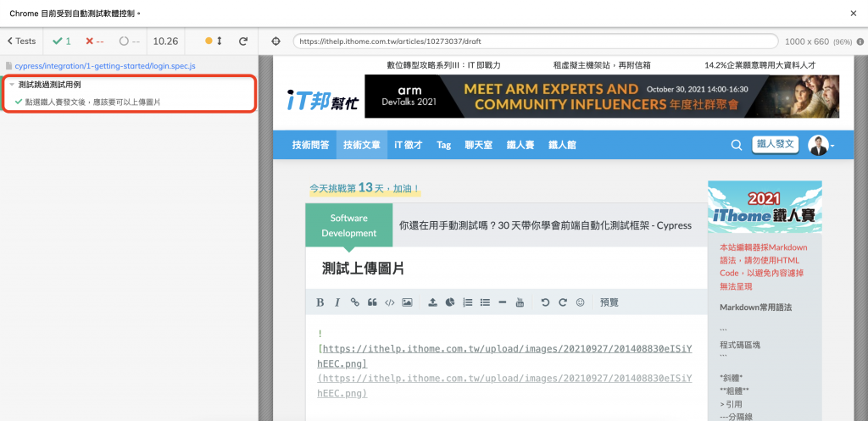
Task: Close the Chrome automation notice bar
Action: pyautogui.click(x=853, y=14)
